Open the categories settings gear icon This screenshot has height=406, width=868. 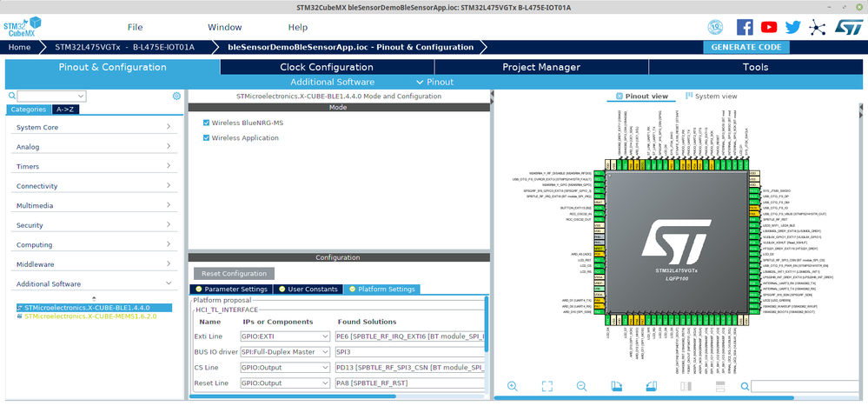pyautogui.click(x=176, y=96)
